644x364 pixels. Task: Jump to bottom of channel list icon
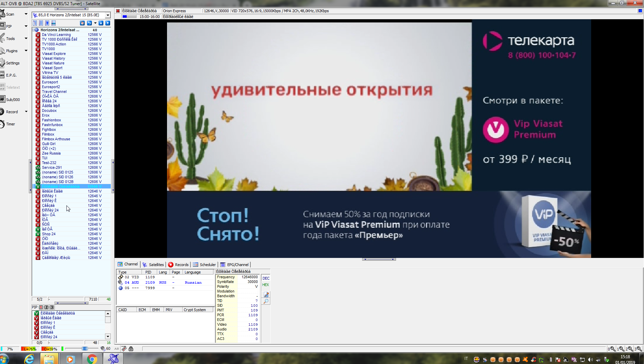pyautogui.click(x=108, y=23)
